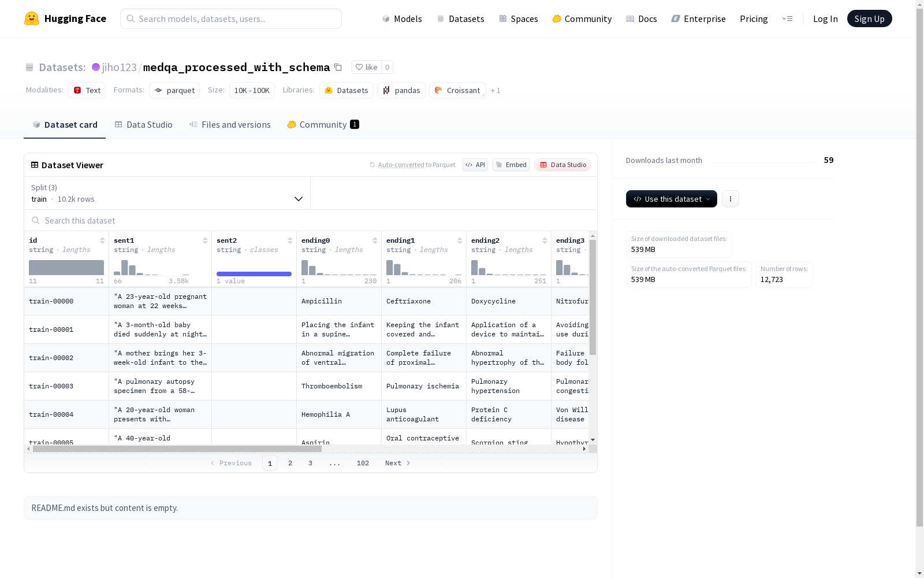Sort the ending2 column using its arrows
924x578 pixels.
click(545, 240)
